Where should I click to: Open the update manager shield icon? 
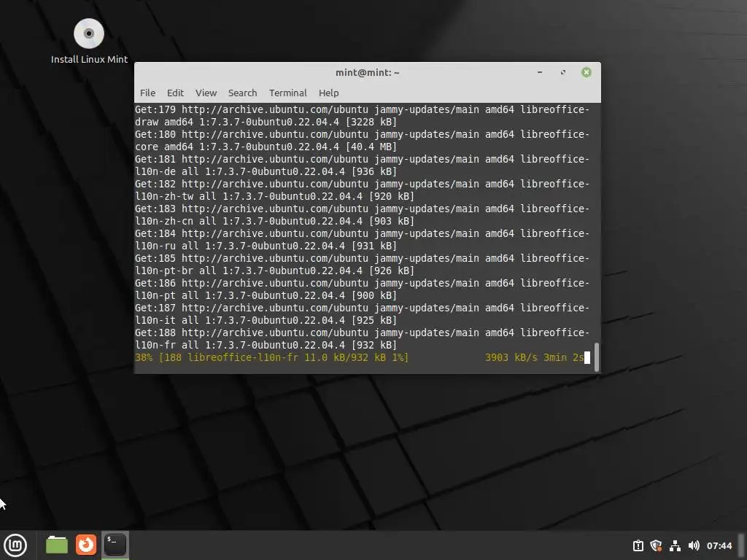(656, 545)
